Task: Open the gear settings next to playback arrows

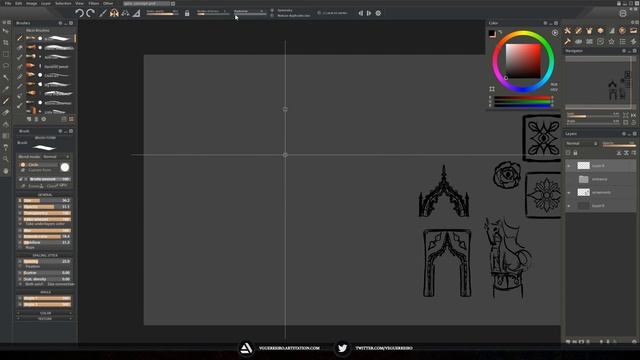Action: pos(378,13)
